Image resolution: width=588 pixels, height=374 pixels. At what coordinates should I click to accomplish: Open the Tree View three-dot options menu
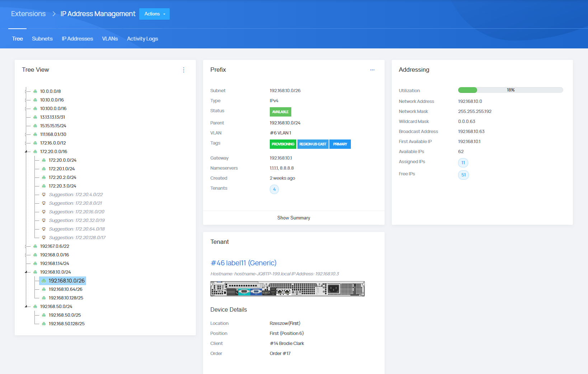(x=184, y=70)
